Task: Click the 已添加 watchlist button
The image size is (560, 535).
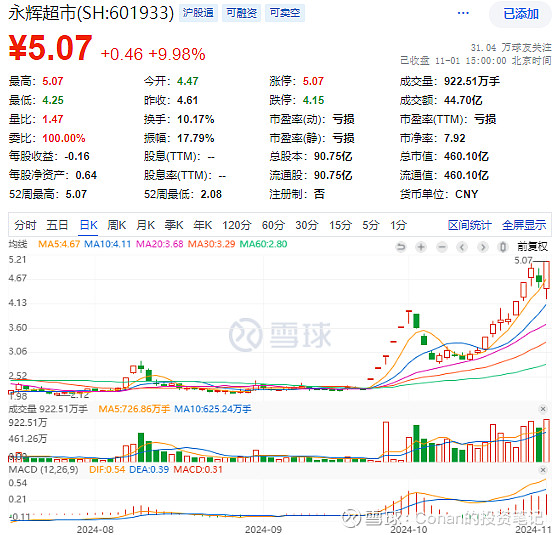Action: coord(521,14)
